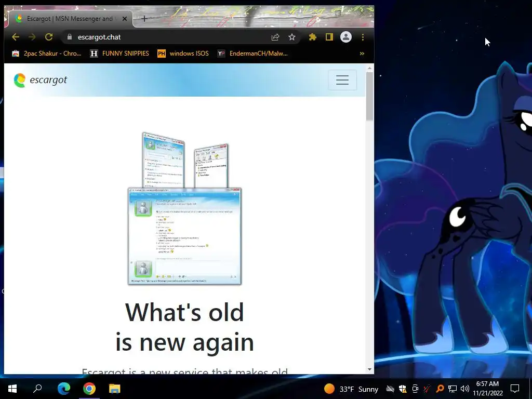The height and width of the screenshot is (399, 532).
Task: Switch to the Escargot MSN Messenger tab
Action: coord(70,19)
